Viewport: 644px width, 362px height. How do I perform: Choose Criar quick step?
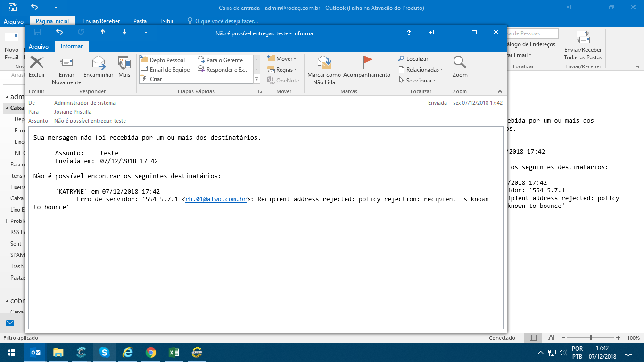156,79
